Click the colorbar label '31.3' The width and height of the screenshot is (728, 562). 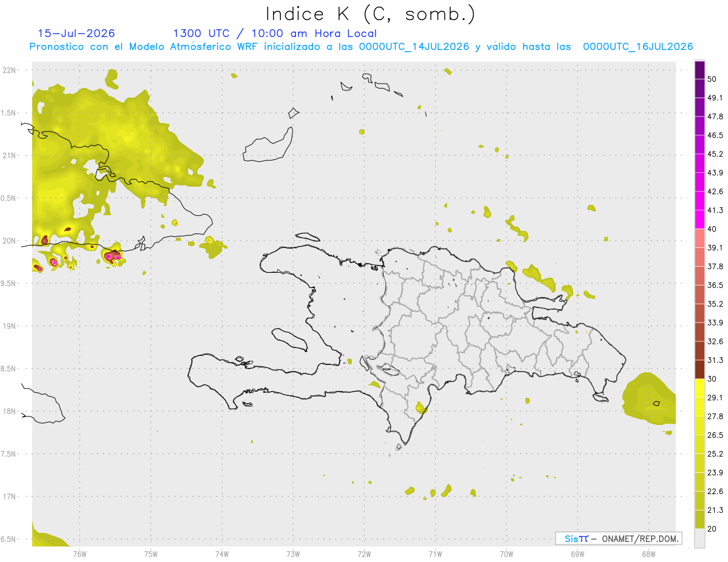point(715,360)
